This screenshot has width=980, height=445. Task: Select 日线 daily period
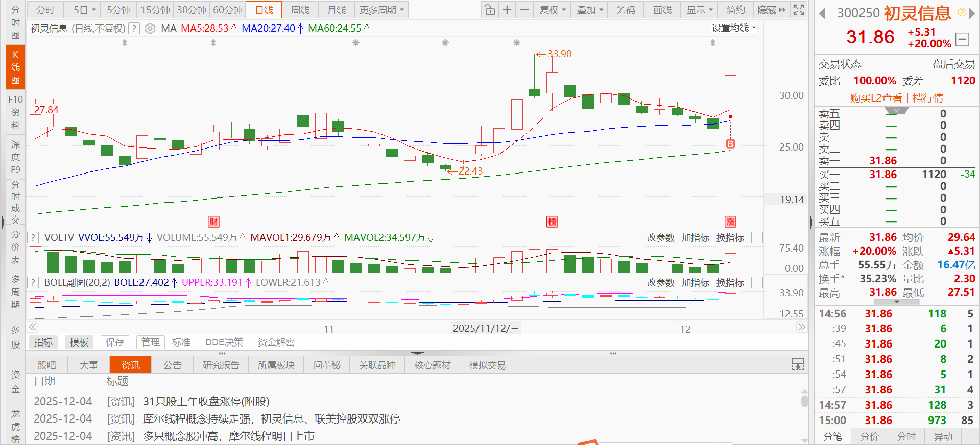(x=264, y=10)
